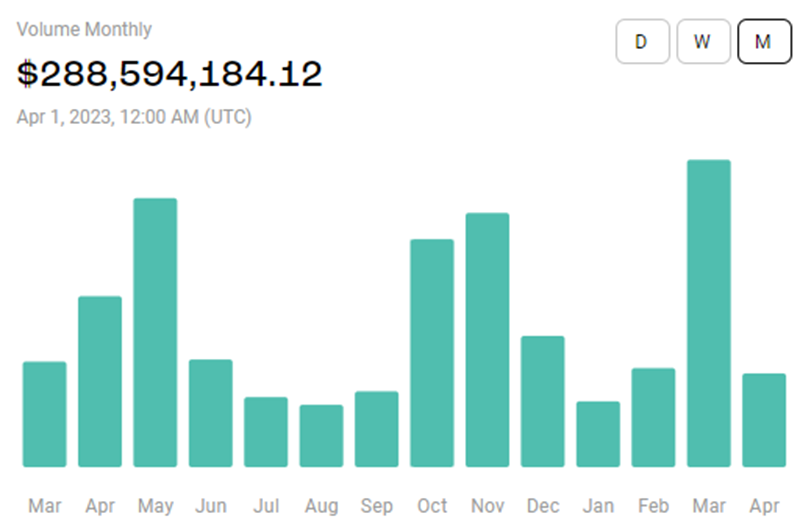Click the leftmost March volume bar
This screenshot has width=800, height=525.
coord(45,414)
